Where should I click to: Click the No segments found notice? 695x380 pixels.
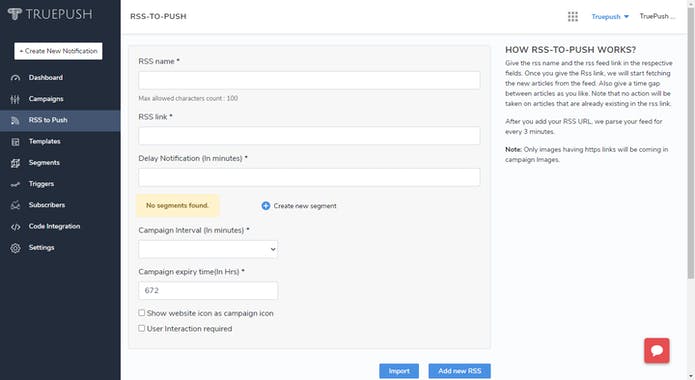pos(177,206)
